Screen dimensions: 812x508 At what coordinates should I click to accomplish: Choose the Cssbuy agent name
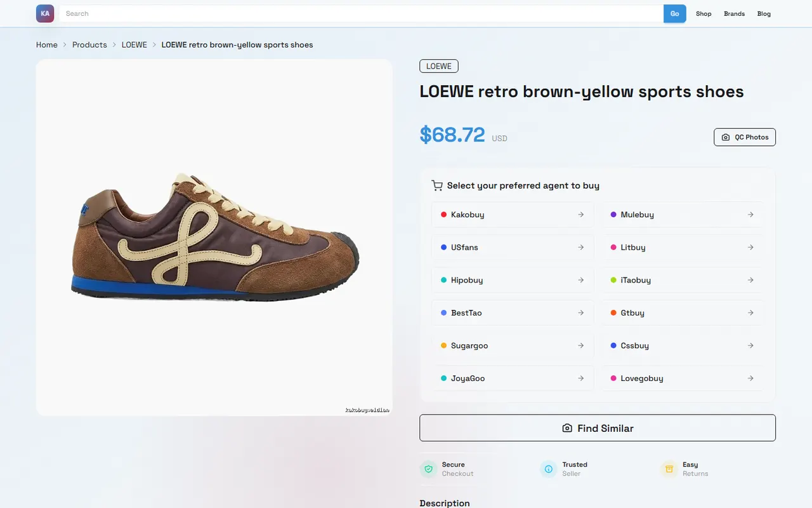635,345
